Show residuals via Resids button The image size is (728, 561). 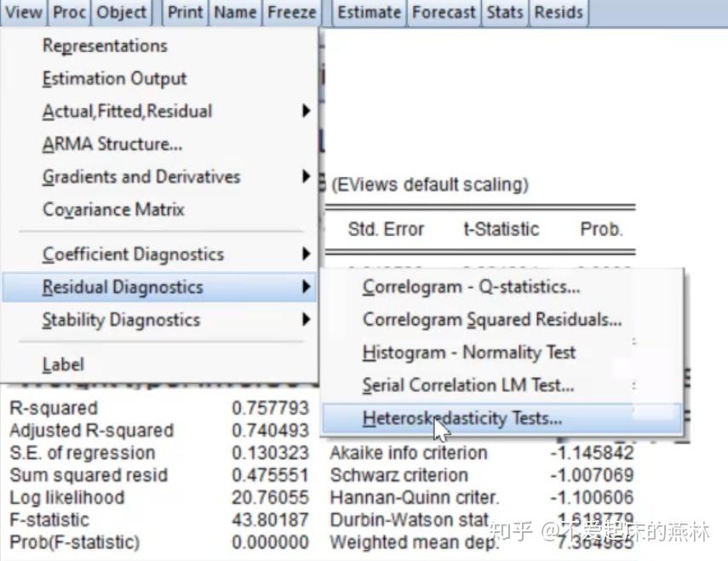[x=559, y=12]
